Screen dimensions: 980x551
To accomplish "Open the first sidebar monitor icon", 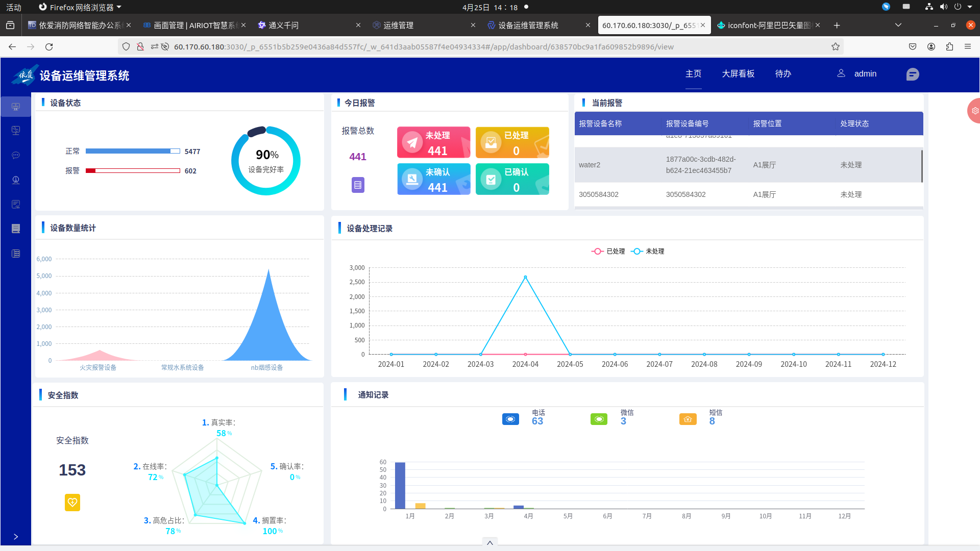I will (16, 107).
